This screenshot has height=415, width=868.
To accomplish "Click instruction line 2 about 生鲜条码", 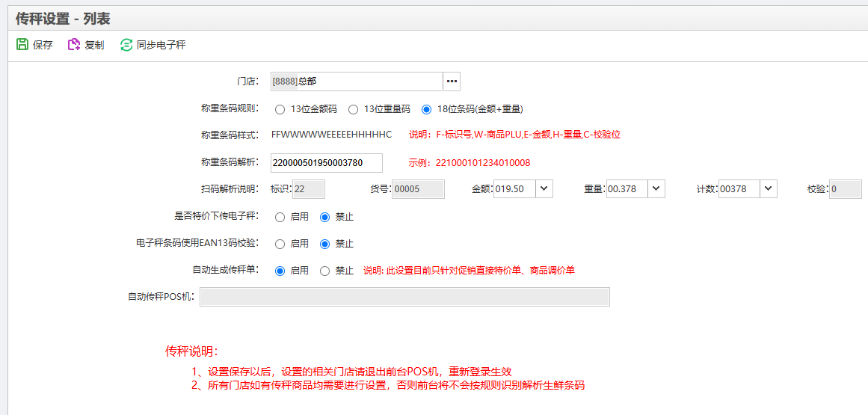I will (x=388, y=386).
